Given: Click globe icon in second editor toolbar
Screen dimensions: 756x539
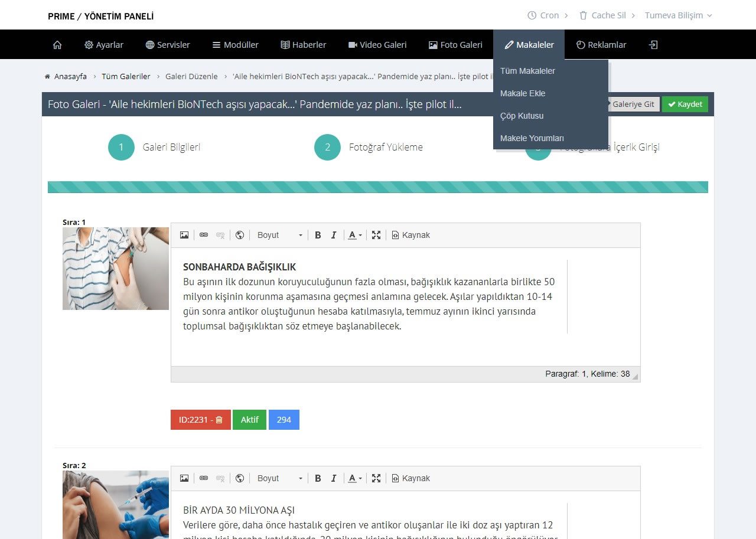Looking at the screenshot, I should pyautogui.click(x=240, y=478).
